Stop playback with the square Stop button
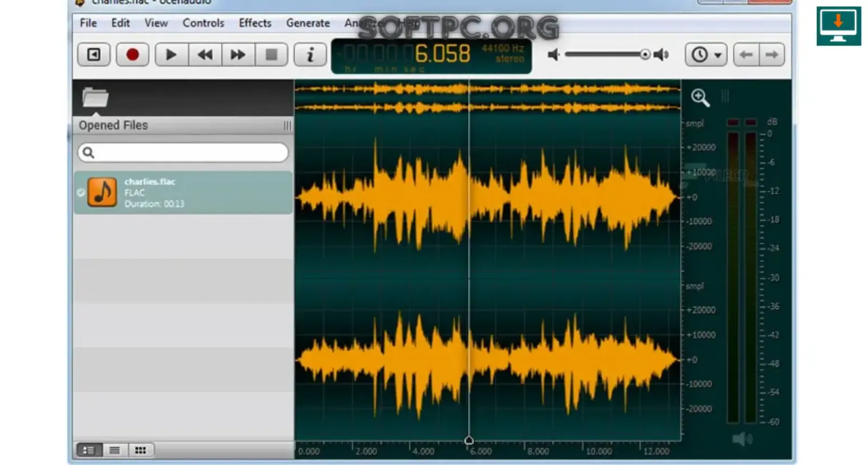The width and height of the screenshot is (868, 465). (x=271, y=55)
